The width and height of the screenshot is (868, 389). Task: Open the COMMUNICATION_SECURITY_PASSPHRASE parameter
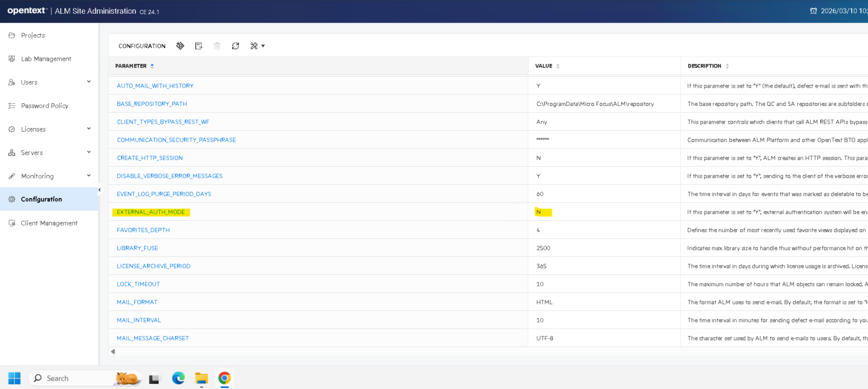[176, 140]
